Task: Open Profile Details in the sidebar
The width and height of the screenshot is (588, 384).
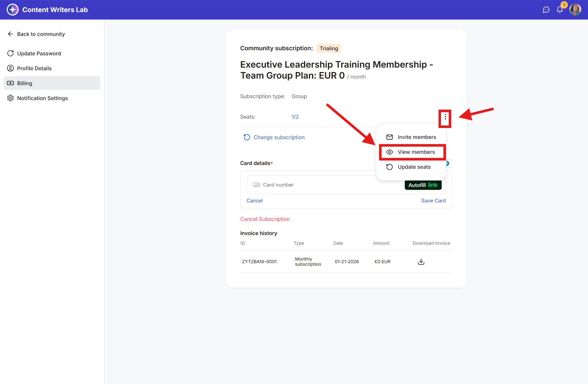Action: pyautogui.click(x=34, y=68)
